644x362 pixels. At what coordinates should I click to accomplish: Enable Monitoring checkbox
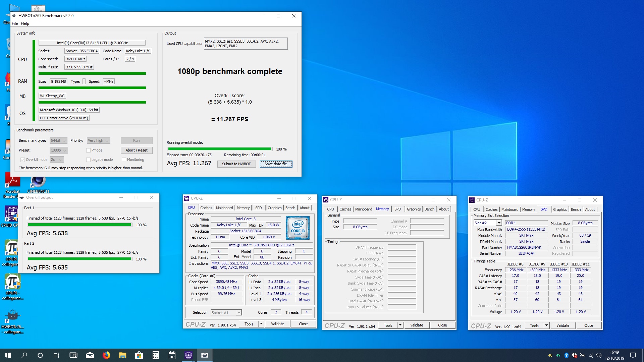[x=124, y=160]
